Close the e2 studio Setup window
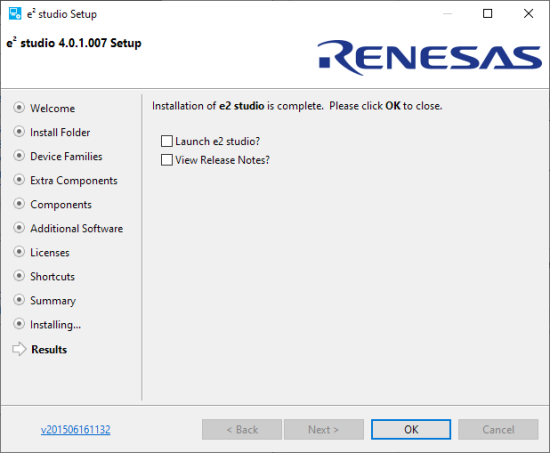Screen dimensions: 550x453 pyautogui.click(x=528, y=14)
